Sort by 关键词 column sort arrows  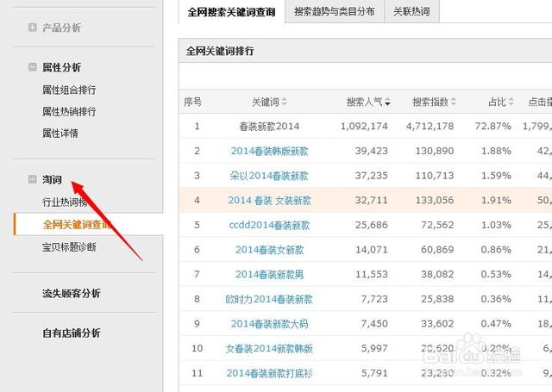tap(284, 102)
